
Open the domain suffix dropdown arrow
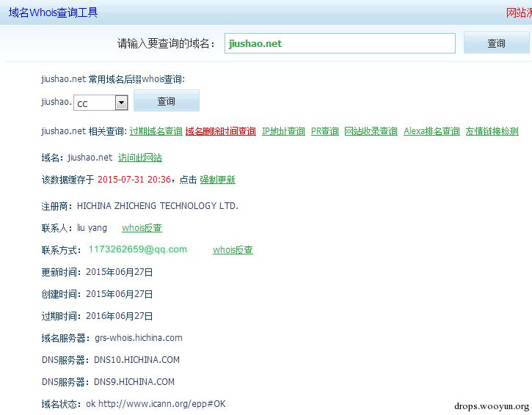(122, 103)
